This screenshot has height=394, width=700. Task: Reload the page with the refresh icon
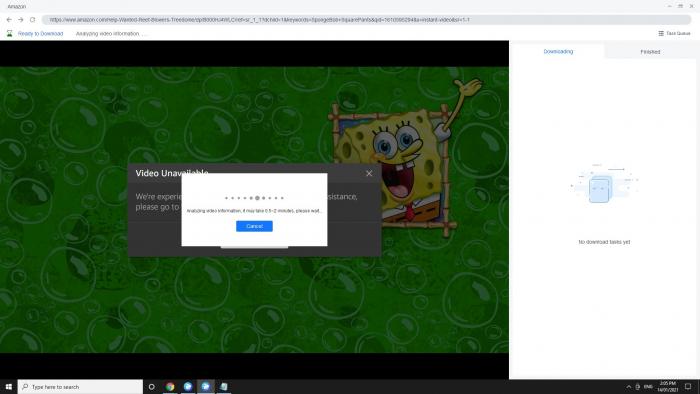point(33,20)
